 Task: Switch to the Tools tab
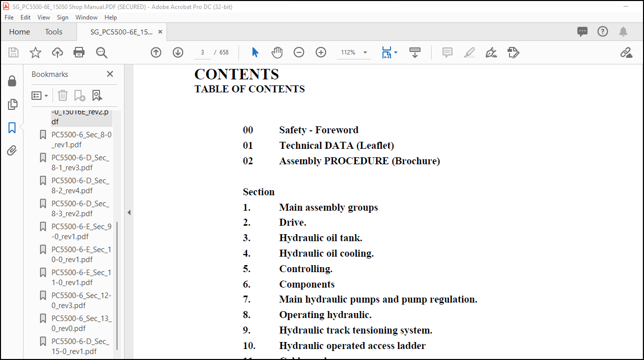coord(53,31)
